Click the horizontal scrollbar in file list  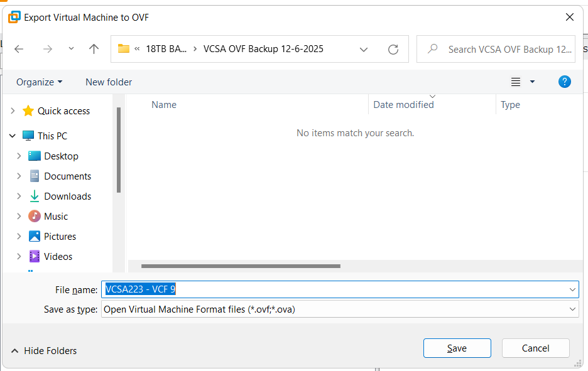click(241, 266)
